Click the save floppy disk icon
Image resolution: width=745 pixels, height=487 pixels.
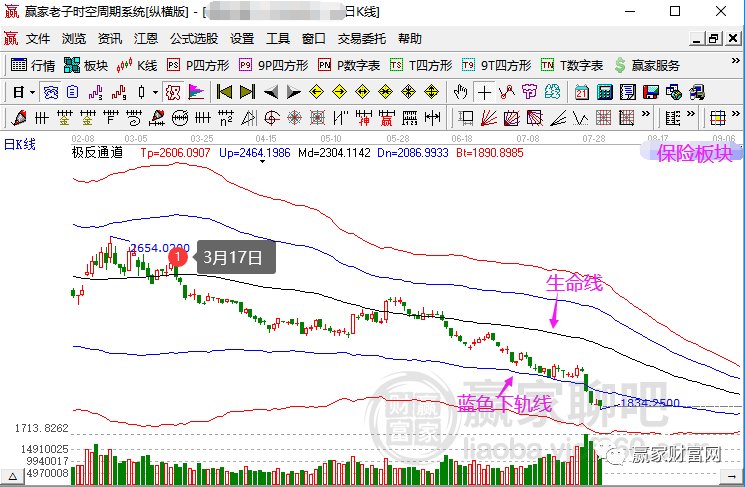coord(650,92)
